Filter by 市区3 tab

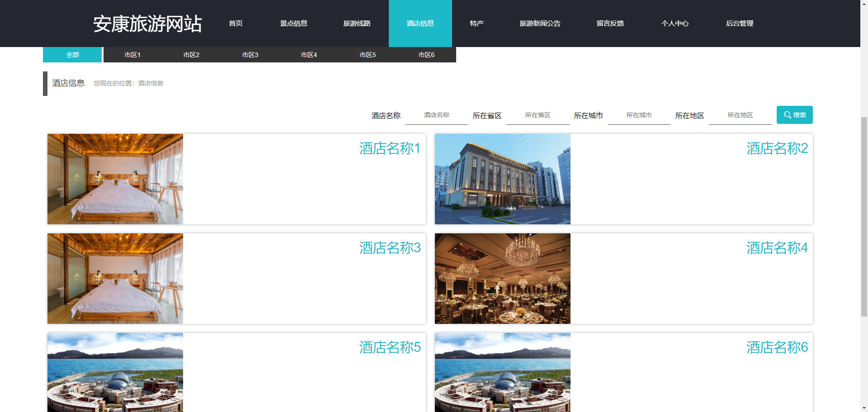click(x=250, y=55)
